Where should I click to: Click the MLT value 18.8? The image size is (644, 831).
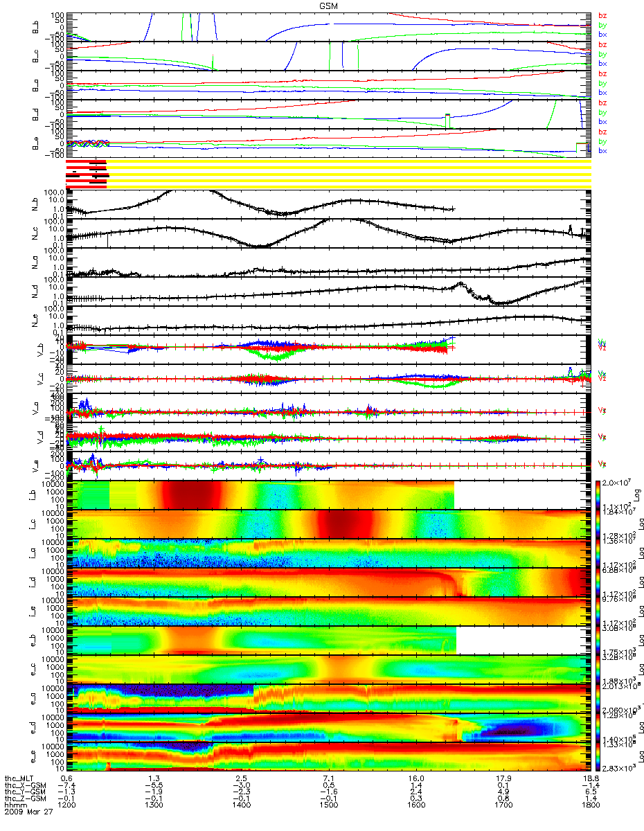(591, 778)
